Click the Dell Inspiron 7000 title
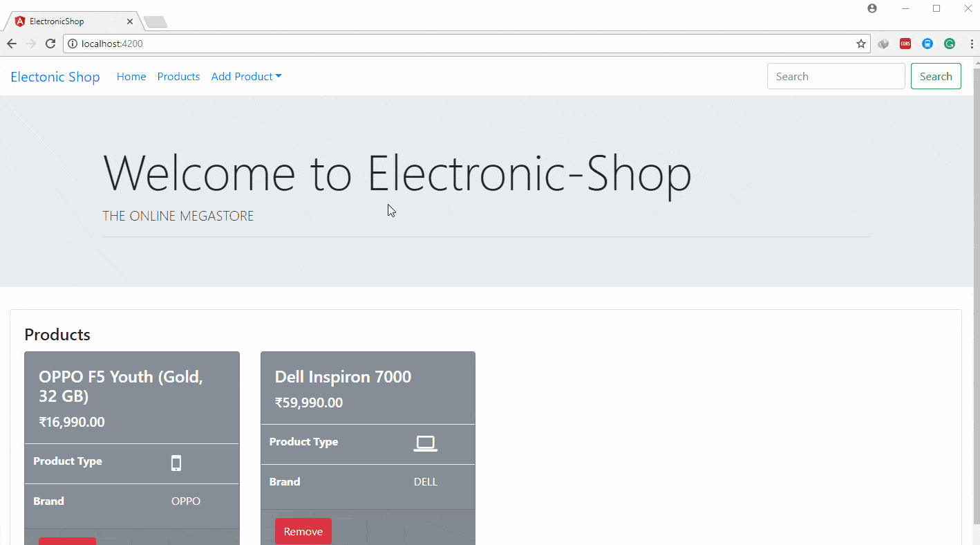 [343, 377]
